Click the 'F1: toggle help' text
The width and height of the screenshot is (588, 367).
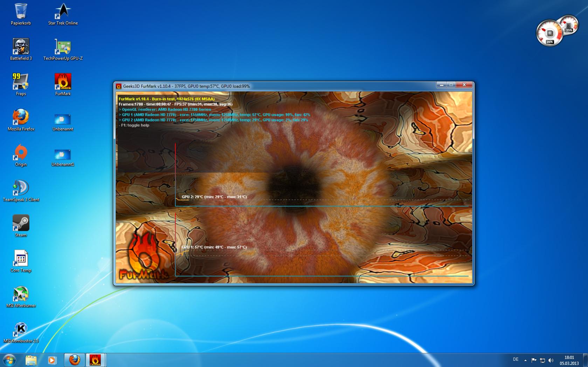click(134, 125)
